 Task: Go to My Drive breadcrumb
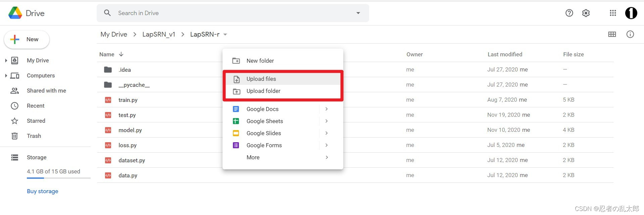[x=114, y=34]
